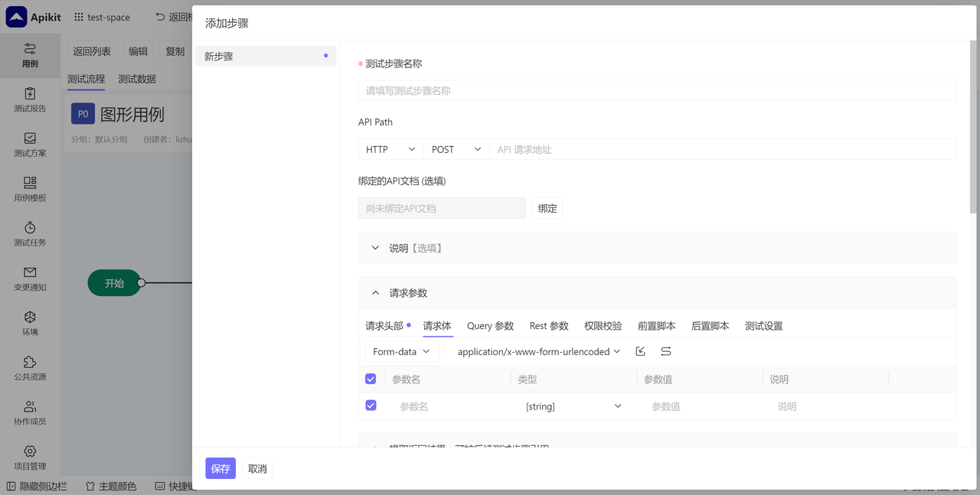Open 测试报告 in the sidebar

[30, 100]
